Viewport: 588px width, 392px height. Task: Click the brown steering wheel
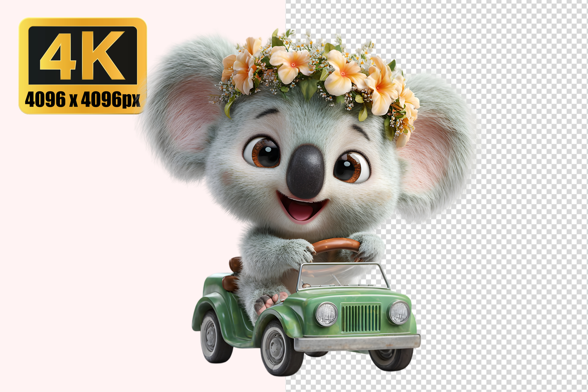pyautogui.click(x=336, y=246)
